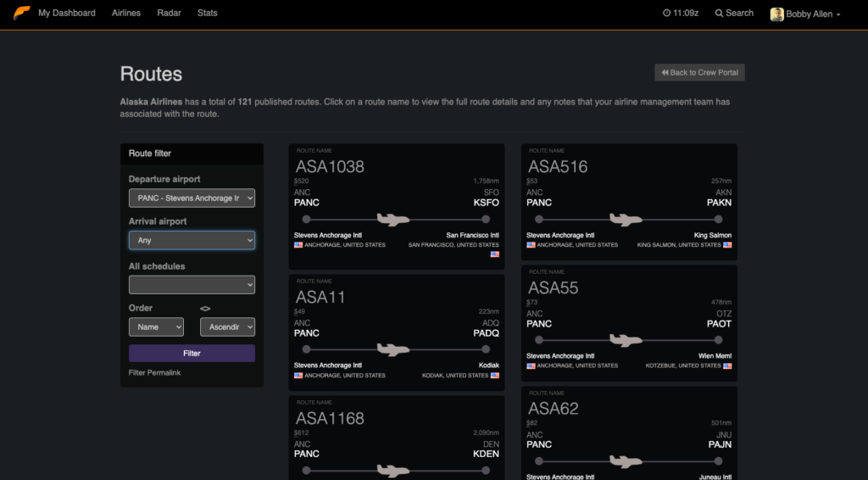The height and width of the screenshot is (480, 868).
Task: Open Order by Name dropdown
Action: (x=156, y=327)
